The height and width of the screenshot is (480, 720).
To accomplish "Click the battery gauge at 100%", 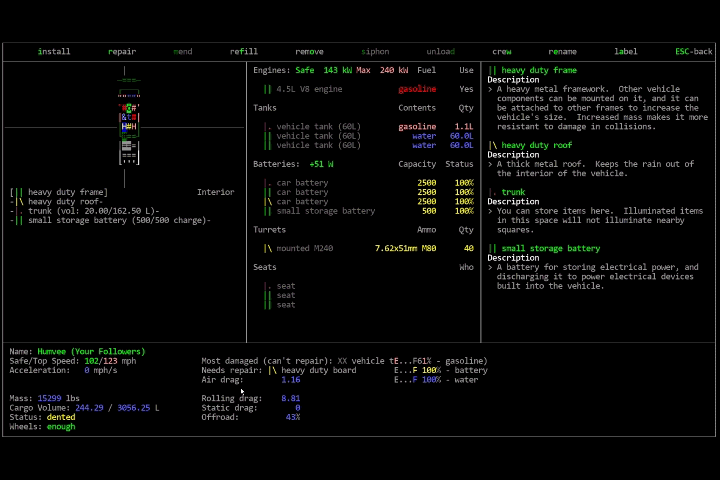I will click(441, 370).
